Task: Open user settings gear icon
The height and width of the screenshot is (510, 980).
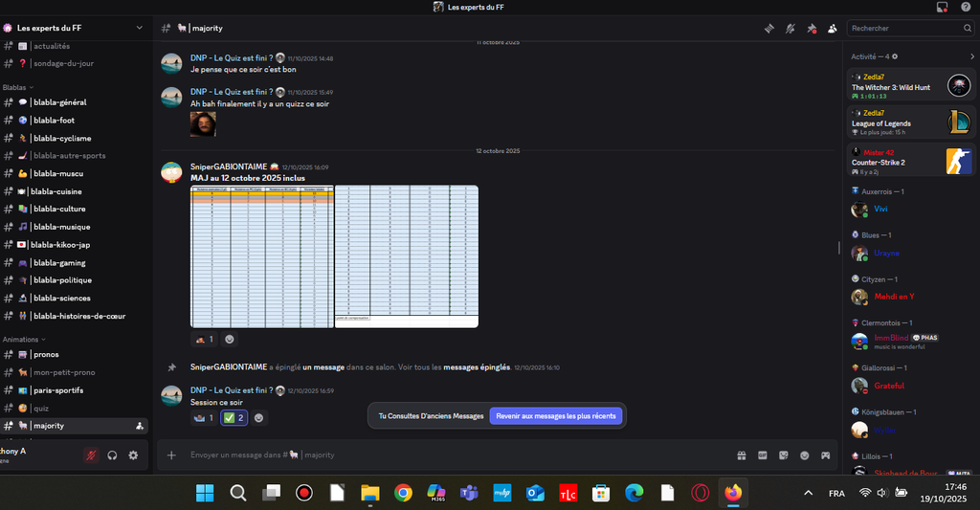Action: click(133, 455)
